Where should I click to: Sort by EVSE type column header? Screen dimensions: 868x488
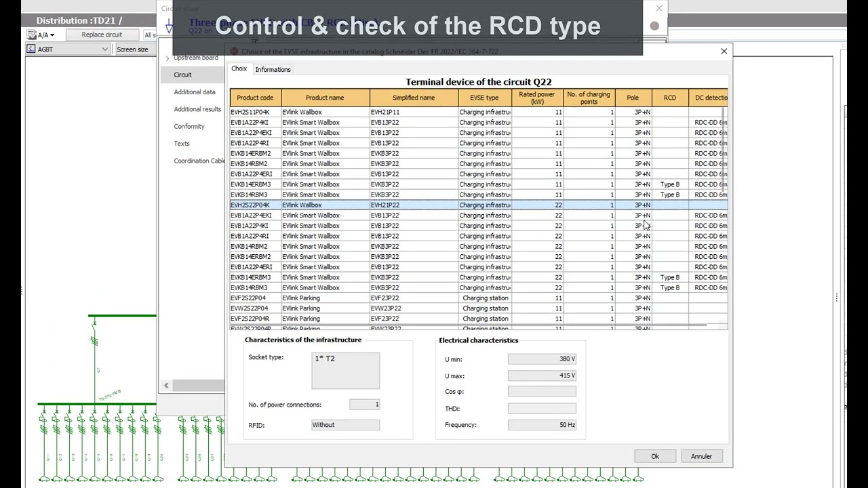point(484,98)
